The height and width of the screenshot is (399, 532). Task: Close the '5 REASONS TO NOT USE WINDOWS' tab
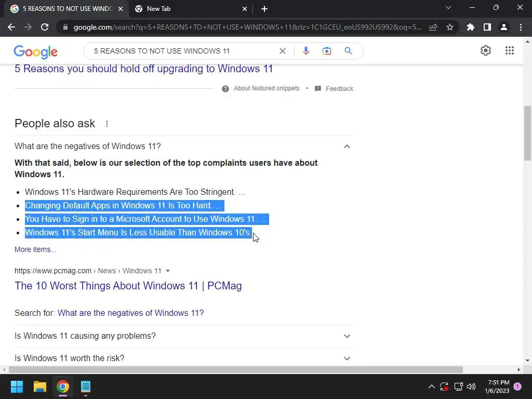pyautogui.click(x=121, y=9)
